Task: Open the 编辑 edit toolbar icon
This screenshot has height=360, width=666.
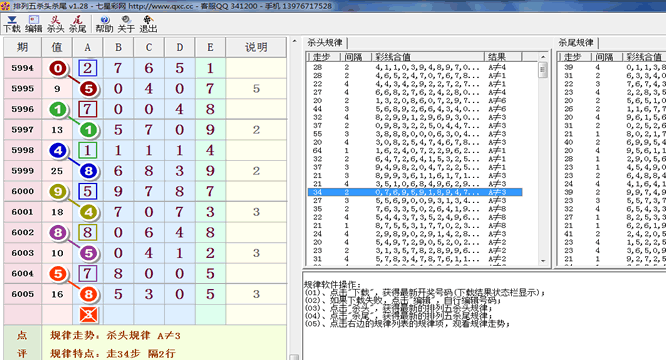Action: click(x=34, y=24)
